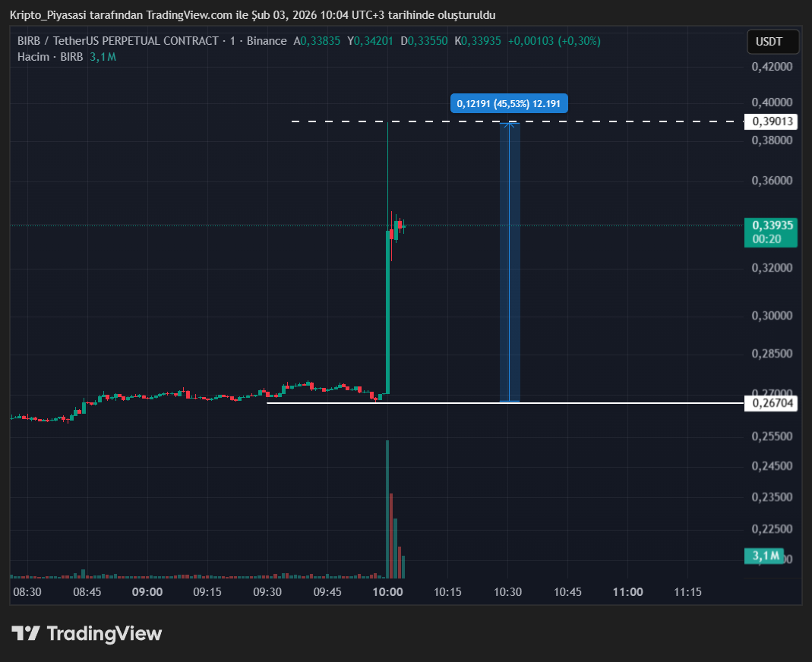Click the 3,1 M volume axis tag

[764, 556]
